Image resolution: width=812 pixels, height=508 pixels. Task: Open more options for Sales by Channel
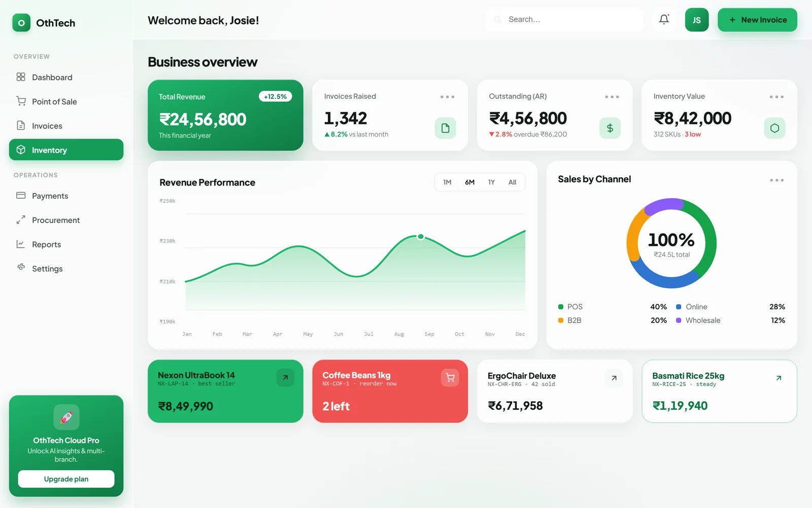coord(776,180)
